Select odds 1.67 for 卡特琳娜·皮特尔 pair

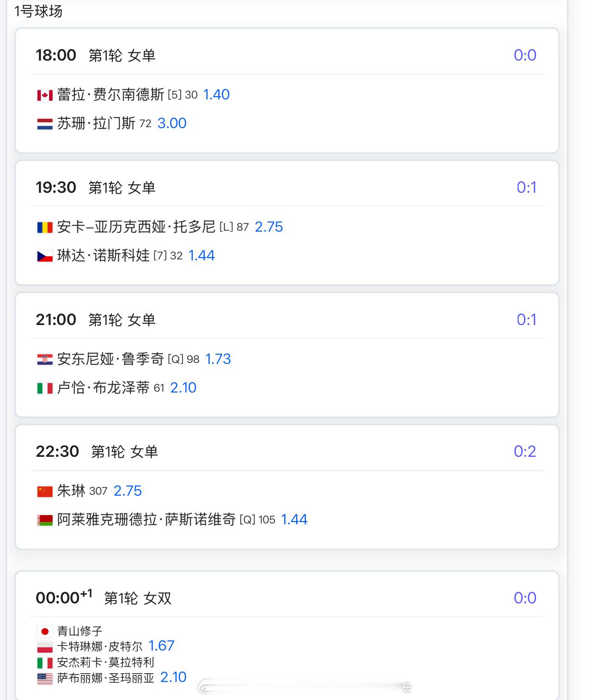tap(161, 646)
